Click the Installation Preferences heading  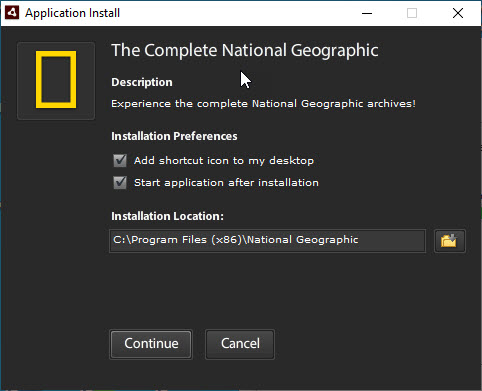pyautogui.click(x=174, y=136)
